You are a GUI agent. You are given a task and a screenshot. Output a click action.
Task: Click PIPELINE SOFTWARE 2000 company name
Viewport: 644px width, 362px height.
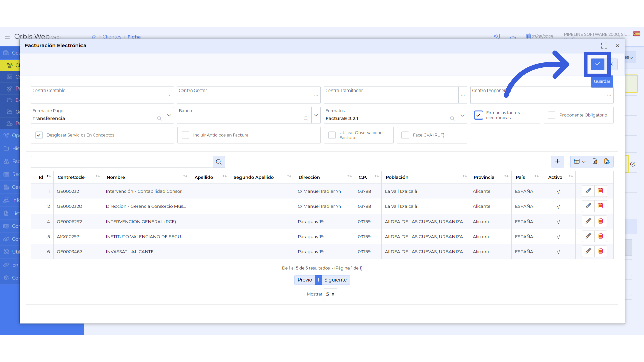pos(597,34)
